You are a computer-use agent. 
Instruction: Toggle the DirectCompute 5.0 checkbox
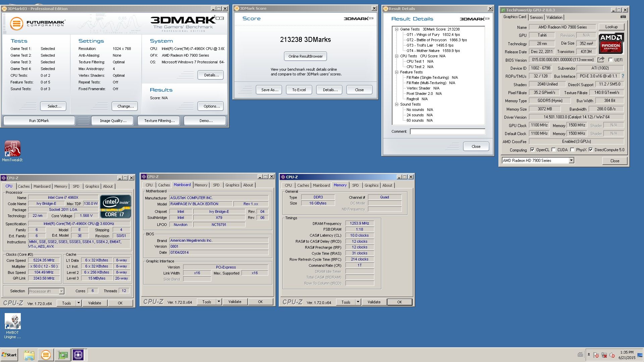(591, 150)
